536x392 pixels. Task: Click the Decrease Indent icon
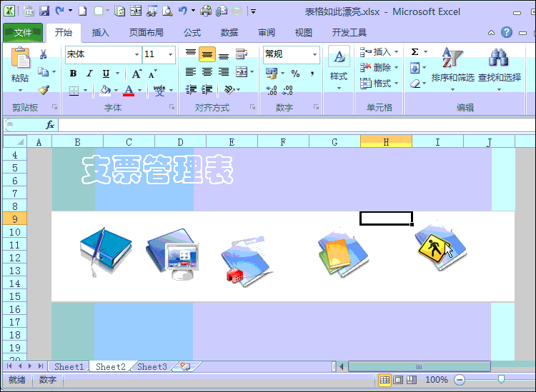tap(191, 90)
